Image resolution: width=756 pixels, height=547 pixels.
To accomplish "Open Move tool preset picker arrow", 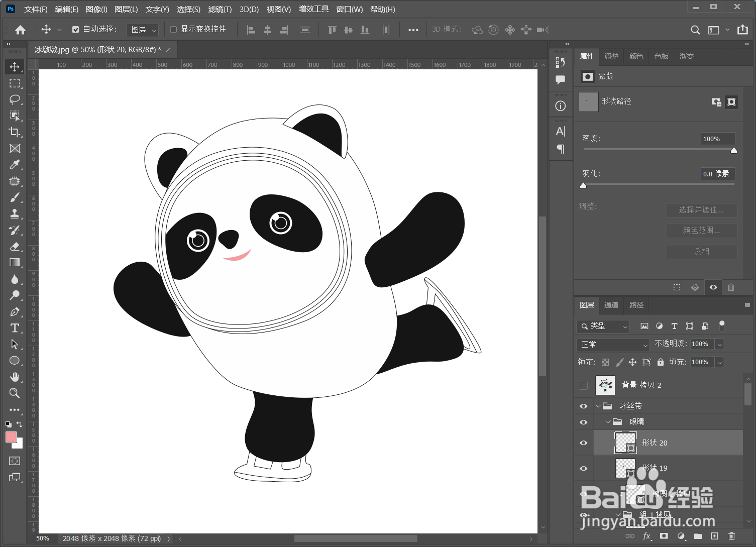I will click(x=59, y=30).
